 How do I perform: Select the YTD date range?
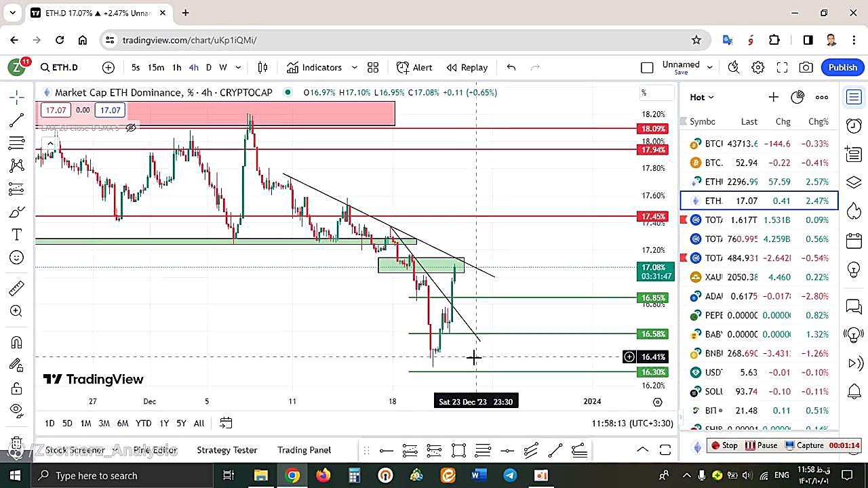pyautogui.click(x=143, y=423)
